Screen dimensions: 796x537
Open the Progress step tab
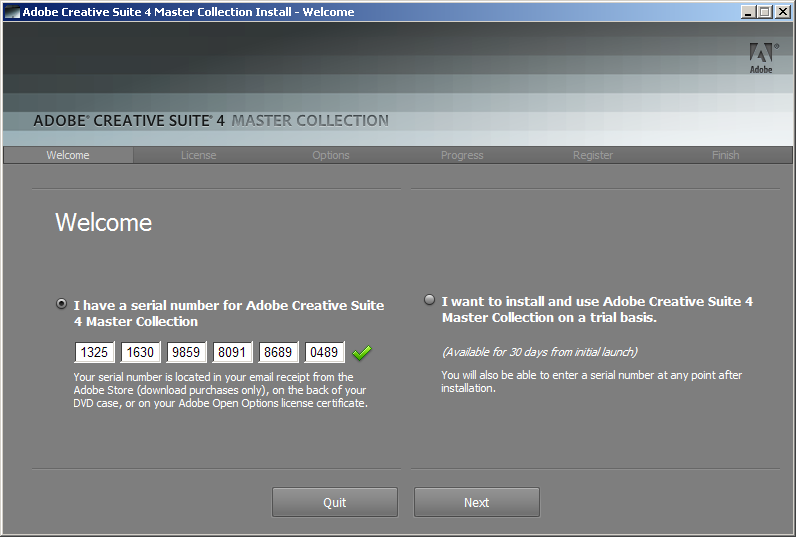point(462,155)
